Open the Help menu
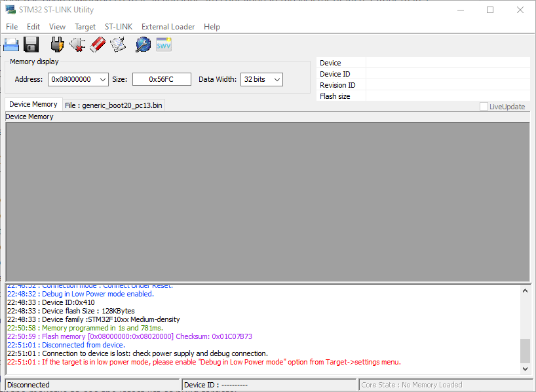This screenshot has height=392, width=536. click(x=212, y=27)
